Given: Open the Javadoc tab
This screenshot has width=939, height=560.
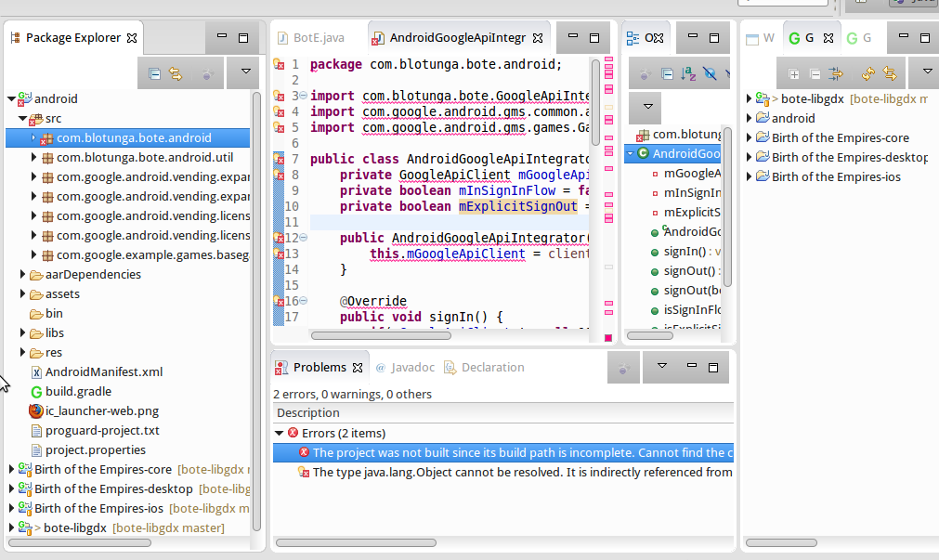Looking at the screenshot, I should tap(406, 367).
